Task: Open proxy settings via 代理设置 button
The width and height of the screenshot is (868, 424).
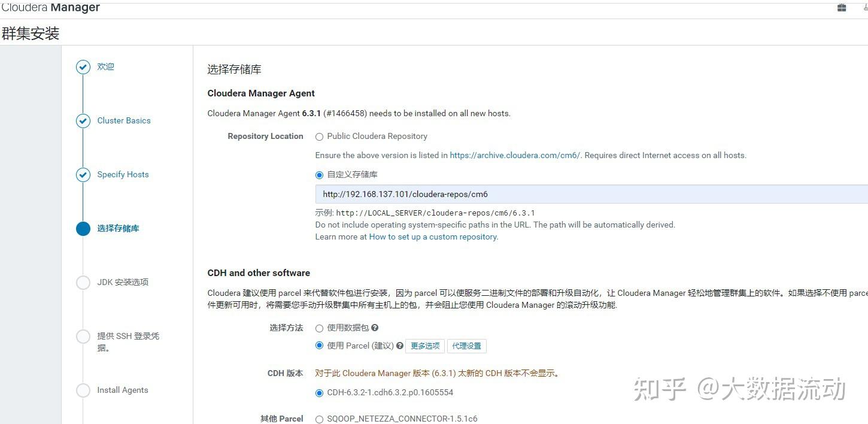Action: [x=467, y=346]
